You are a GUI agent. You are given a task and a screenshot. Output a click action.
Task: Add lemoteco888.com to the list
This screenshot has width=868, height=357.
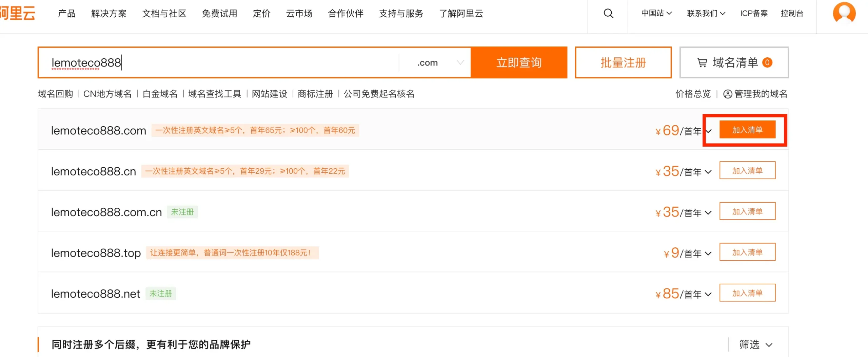pyautogui.click(x=747, y=130)
